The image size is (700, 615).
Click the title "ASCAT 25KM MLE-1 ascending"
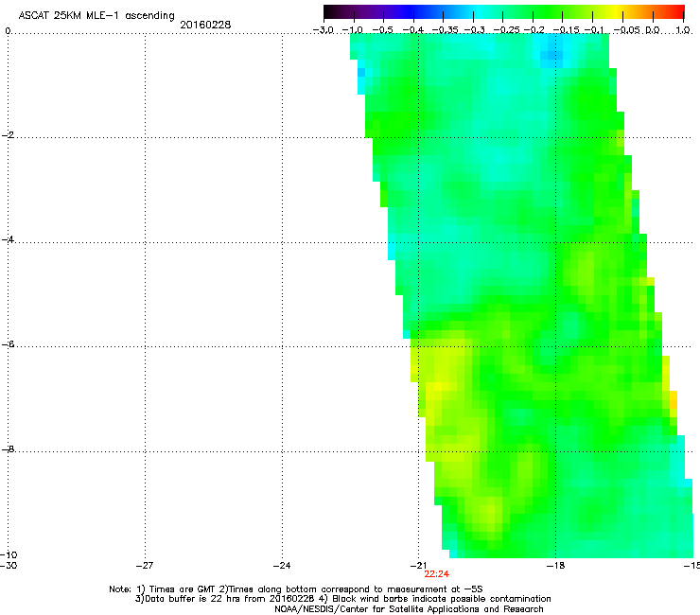point(96,16)
